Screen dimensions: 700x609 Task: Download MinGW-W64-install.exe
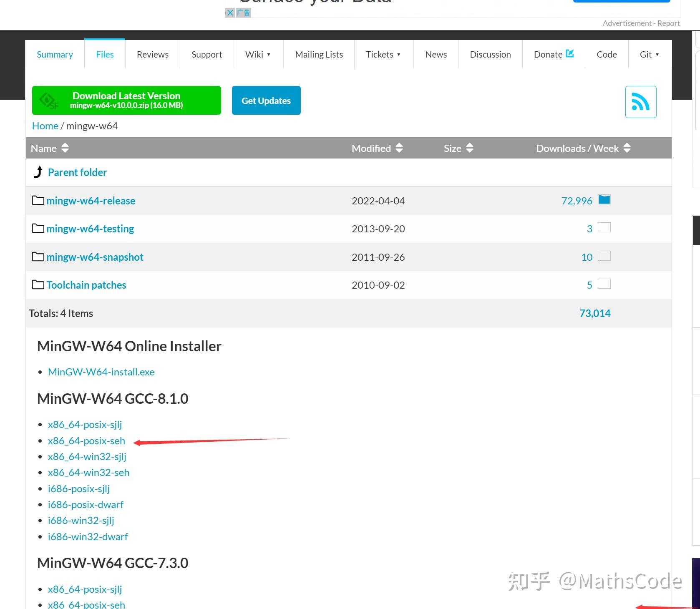(x=101, y=372)
